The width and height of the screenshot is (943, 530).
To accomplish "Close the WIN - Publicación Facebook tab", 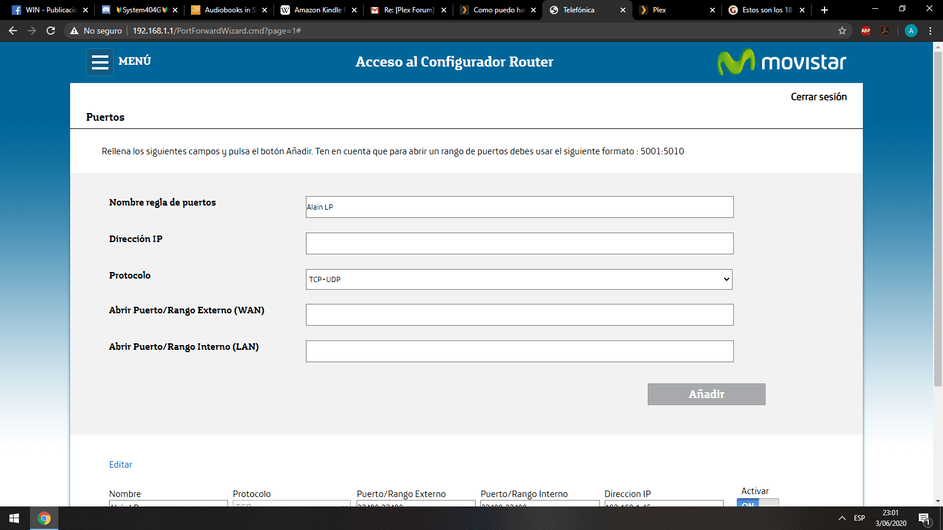I will click(85, 10).
